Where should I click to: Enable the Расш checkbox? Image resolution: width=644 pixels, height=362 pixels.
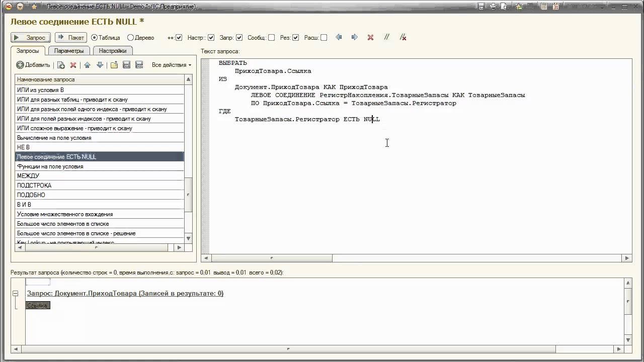point(324,38)
